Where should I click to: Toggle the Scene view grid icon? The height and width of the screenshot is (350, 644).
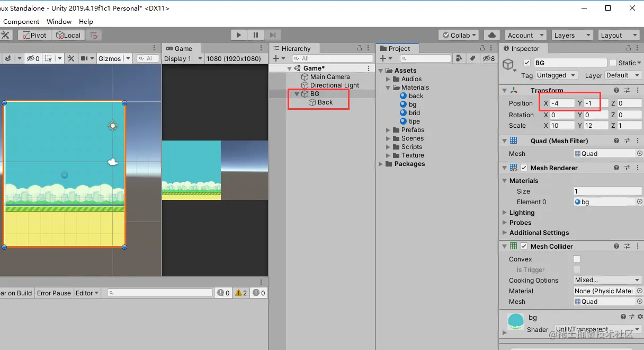(48, 58)
